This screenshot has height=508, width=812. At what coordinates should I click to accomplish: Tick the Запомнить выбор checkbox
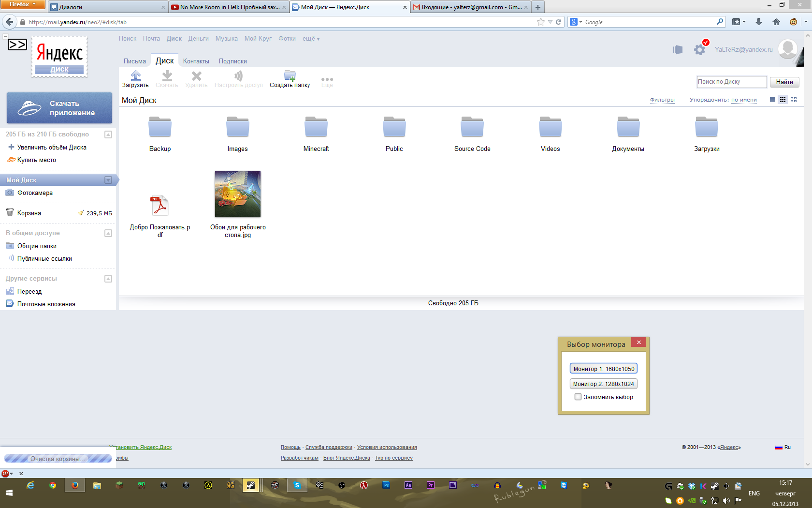(578, 397)
